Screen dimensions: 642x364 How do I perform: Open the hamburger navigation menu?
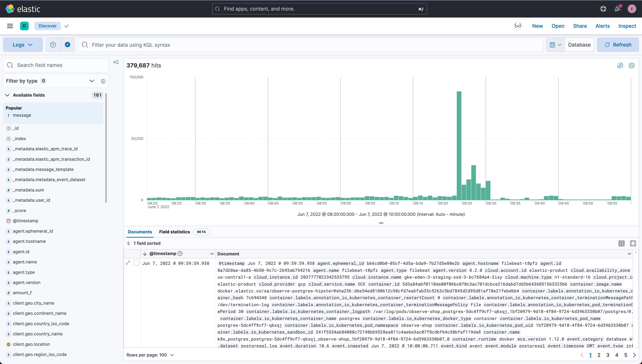point(10,26)
